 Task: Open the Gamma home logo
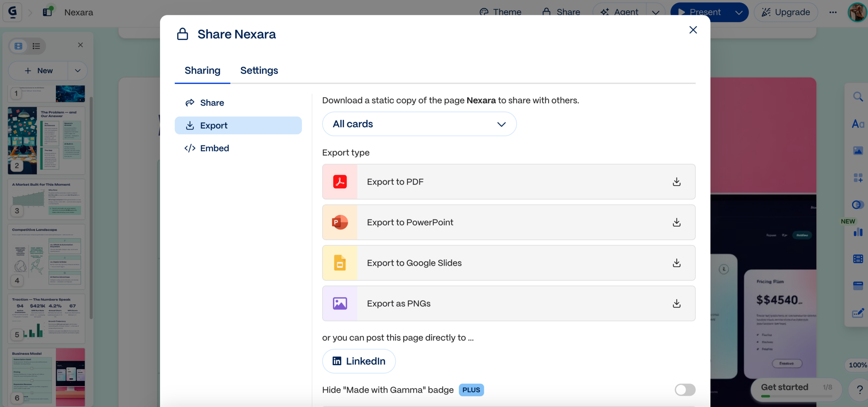tap(13, 12)
